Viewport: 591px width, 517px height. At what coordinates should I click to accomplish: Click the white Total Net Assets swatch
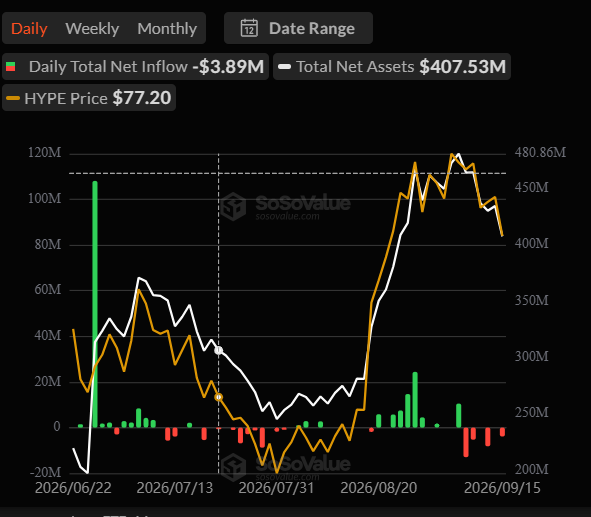click(x=284, y=67)
